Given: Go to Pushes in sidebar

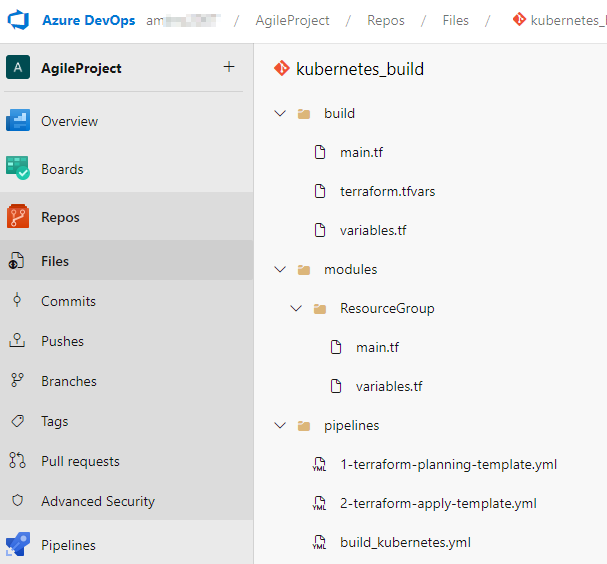Looking at the screenshot, I should pos(62,341).
